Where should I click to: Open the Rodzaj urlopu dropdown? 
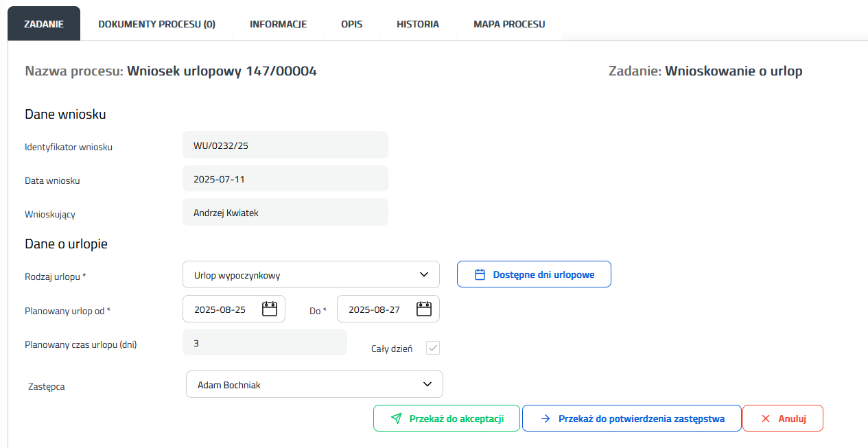[311, 274]
